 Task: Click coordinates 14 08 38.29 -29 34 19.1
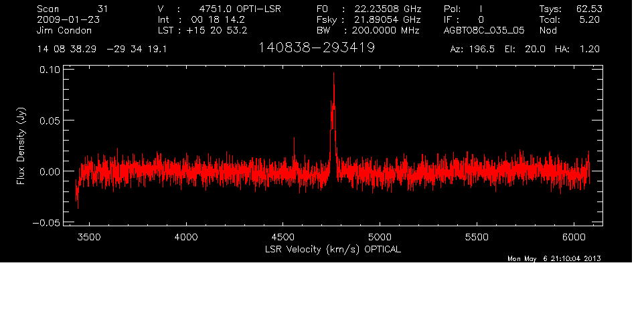[x=102, y=50]
